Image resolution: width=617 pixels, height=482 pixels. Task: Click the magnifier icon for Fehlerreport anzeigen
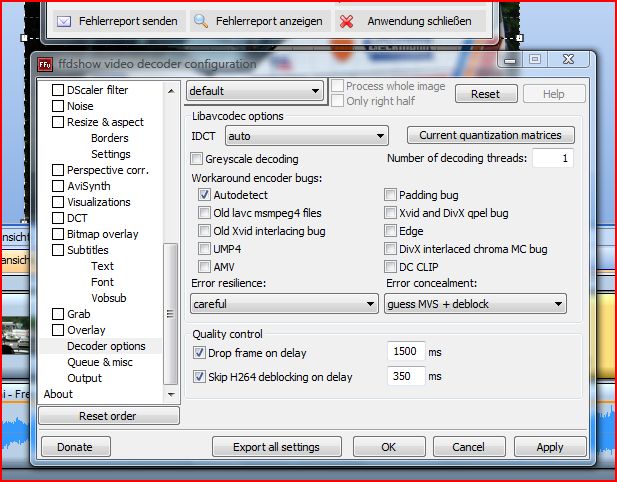click(201, 21)
